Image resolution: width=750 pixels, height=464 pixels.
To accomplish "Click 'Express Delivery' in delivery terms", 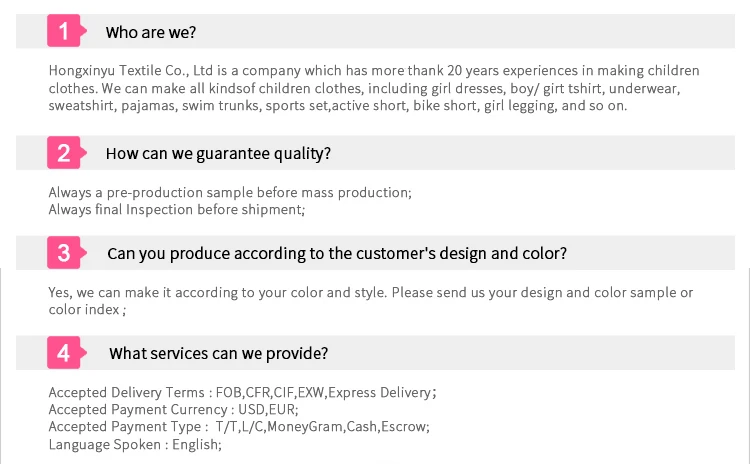I will [x=380, y=392].
